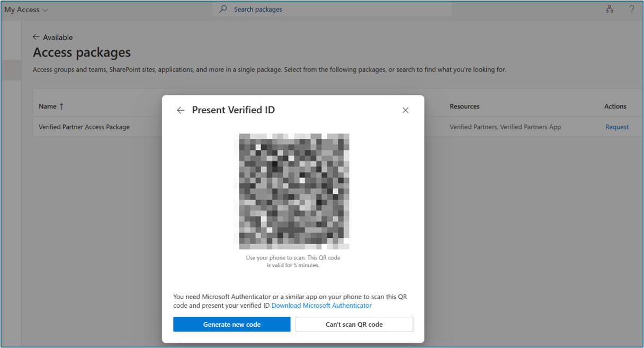Open the organization hierarchy icon
Viewport: 644px width, 348px height.
click(609, 10)
